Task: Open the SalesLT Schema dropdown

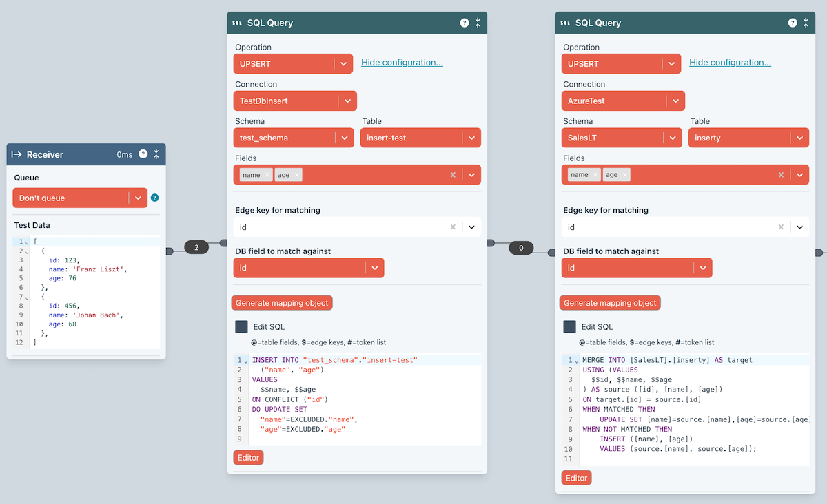Action: tap(672, 138)
